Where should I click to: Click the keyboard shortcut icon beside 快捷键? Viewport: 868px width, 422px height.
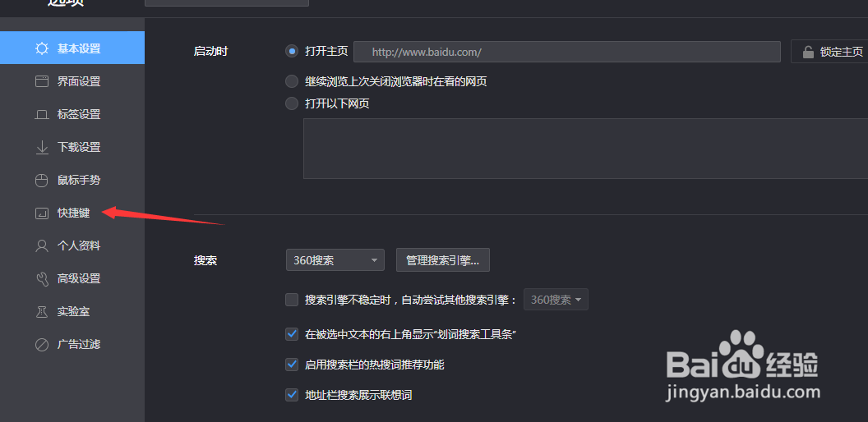(42, 213)
